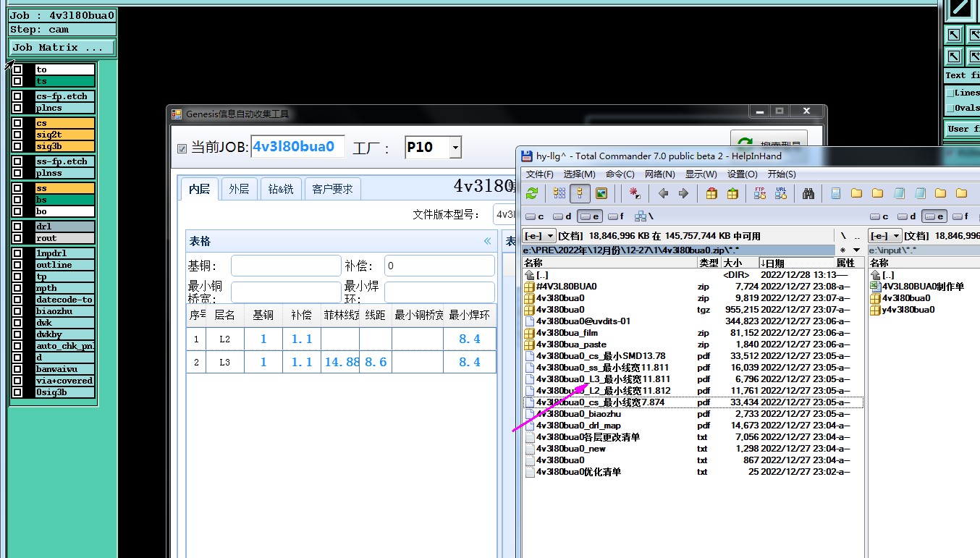Open the first notepad toolbar icon

tap(899, 193)
